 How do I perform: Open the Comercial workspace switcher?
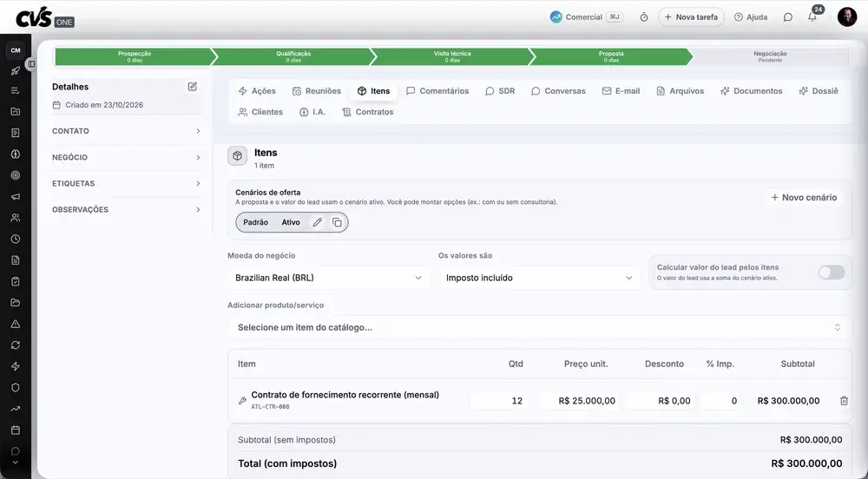pos(586,17)
